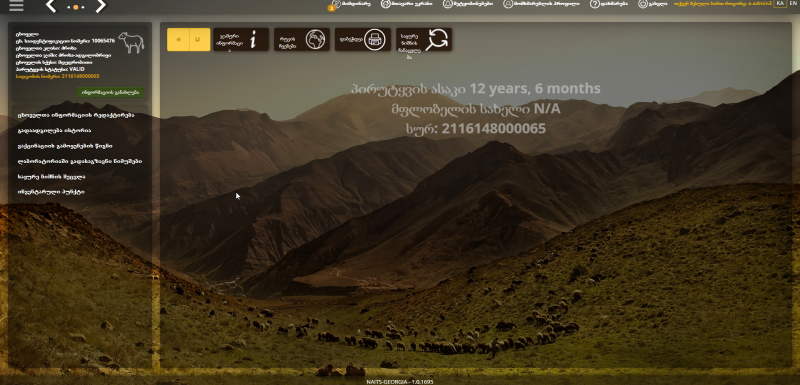Click the 'VALID' passport status text
This screenshot has height=385, width=800.
coord(77,69)
